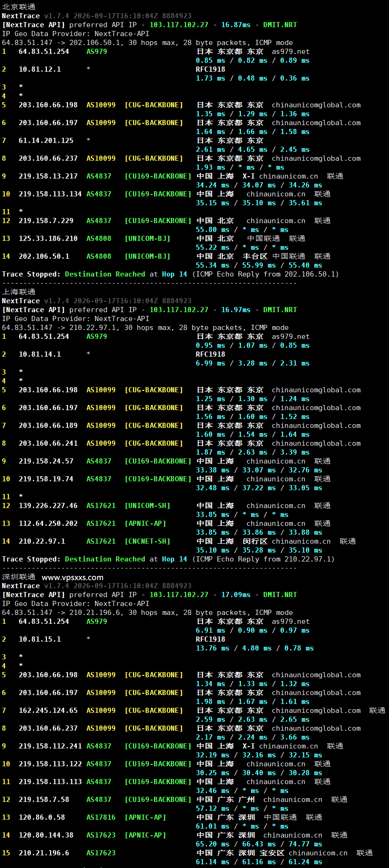The width and height of the screenshot is (389, 868).
Task: Select the 上海联通 heading text
Action: point(19,292)
